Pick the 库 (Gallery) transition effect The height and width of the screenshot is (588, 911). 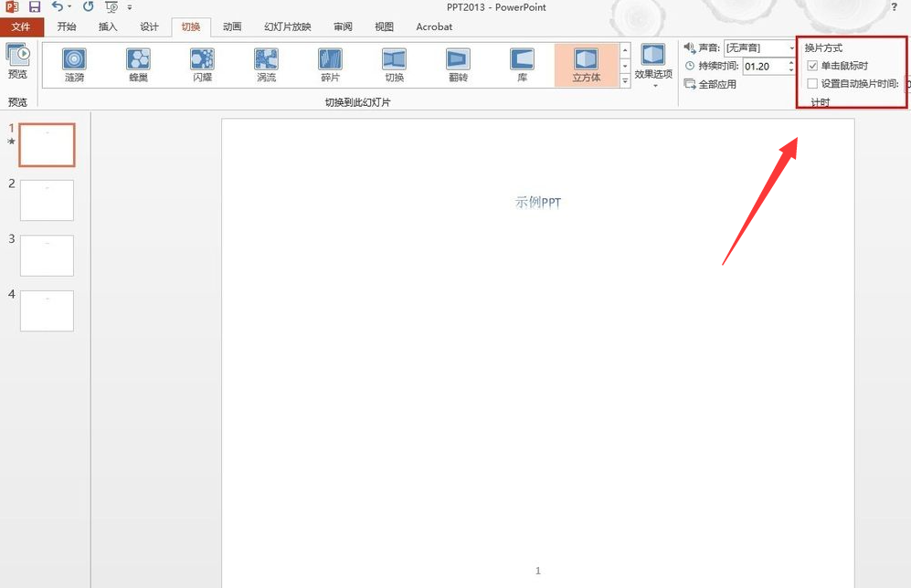point(522,65)
